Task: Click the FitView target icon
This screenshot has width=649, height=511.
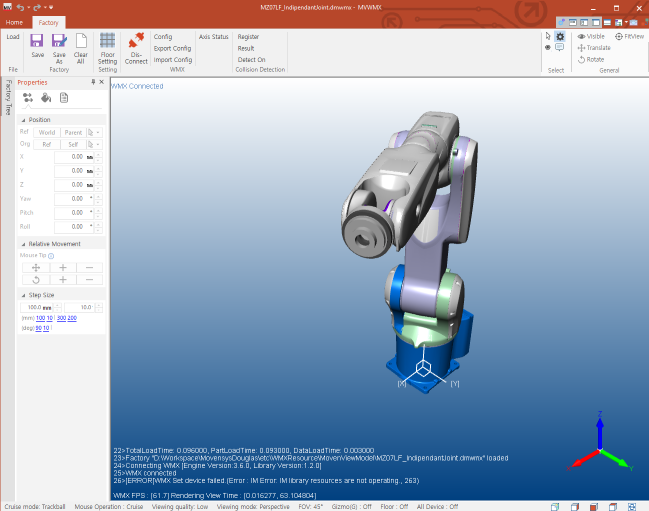Action: point(619,36)
